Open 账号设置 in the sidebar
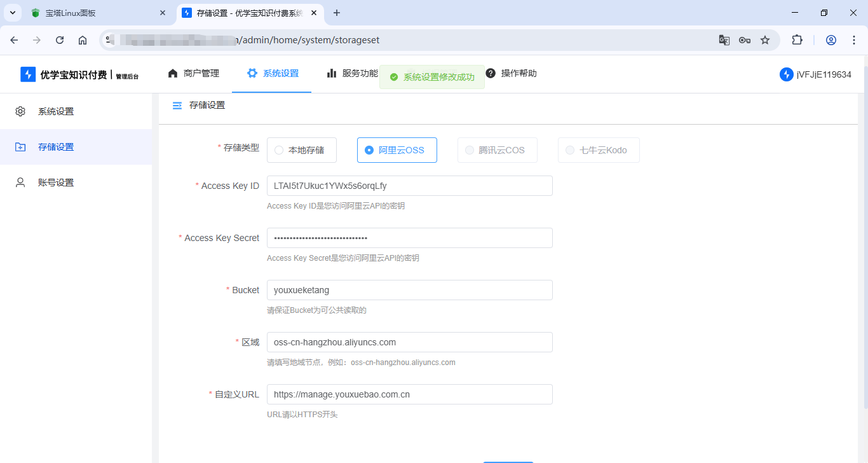This screenshot has width=868, height=463. pos(56,183)
